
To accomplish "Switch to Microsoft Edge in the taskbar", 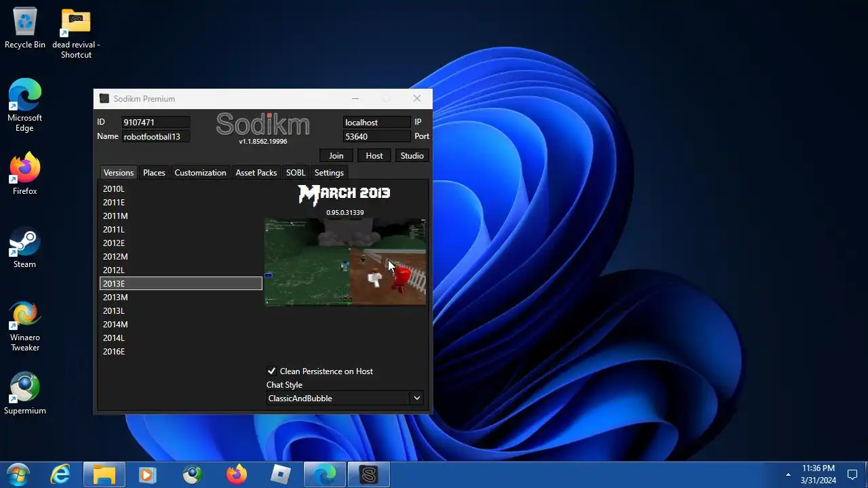I will click(x=325, y=474).
